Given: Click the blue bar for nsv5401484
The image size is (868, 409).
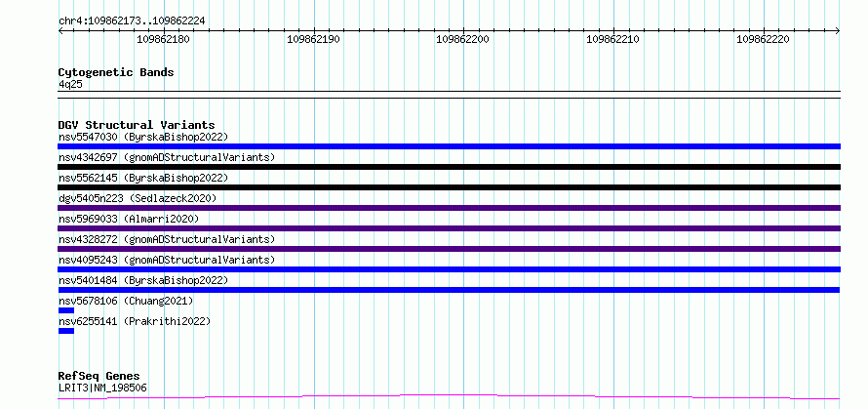Looking at the screenshot, I should 449,290.
